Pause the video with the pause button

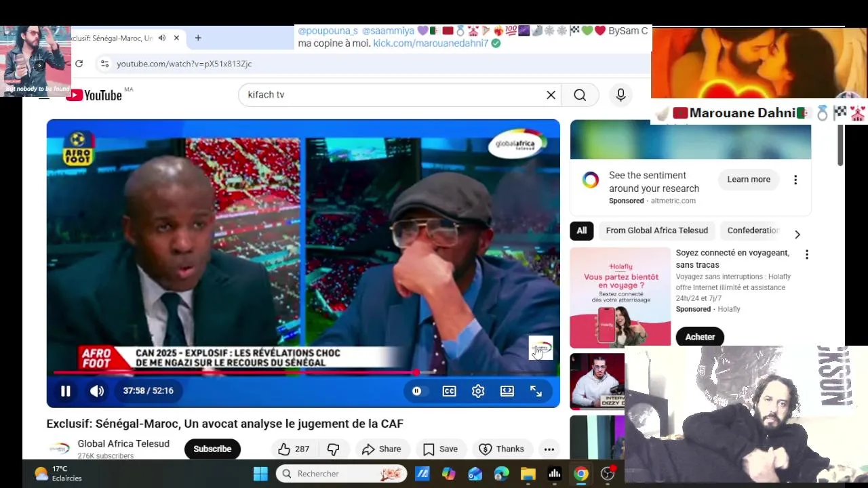point(66,391)
